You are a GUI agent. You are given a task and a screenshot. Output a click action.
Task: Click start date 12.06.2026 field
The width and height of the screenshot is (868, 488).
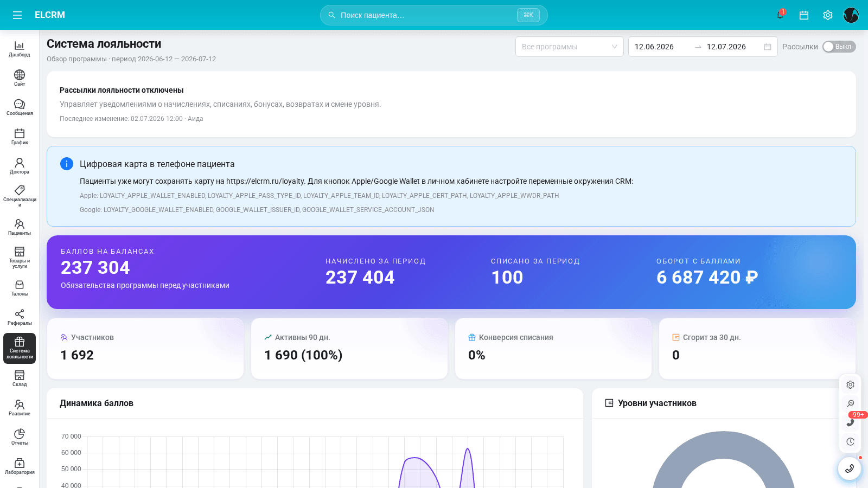(x=662, y=47)
